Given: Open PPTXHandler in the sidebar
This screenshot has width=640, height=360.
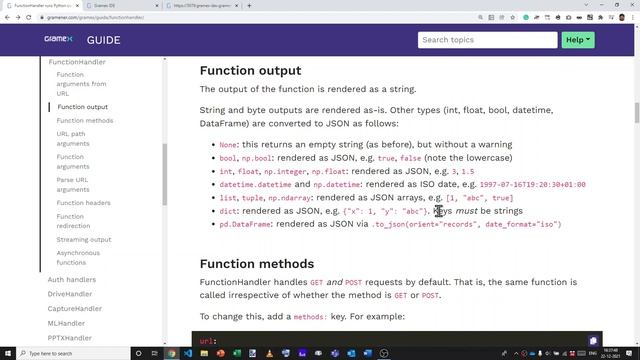Looking at the screenshot, I should tap(69, 338).
